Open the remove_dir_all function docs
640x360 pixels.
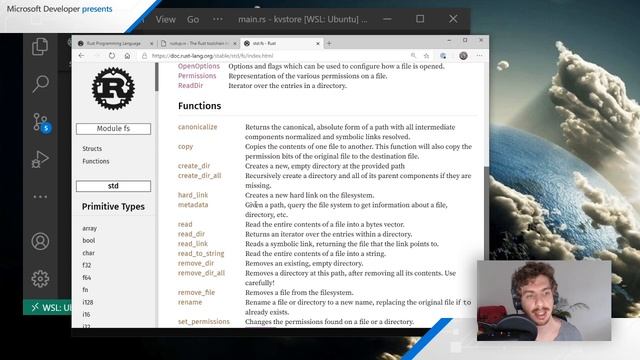pos(201,273)
